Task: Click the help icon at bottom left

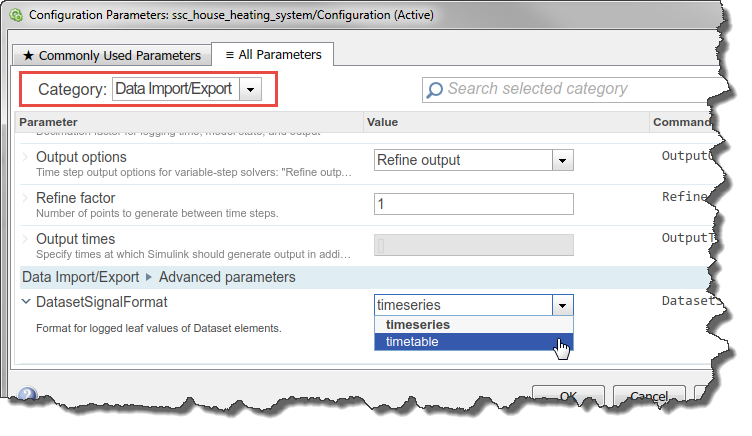Action: (x=27, y=396)
